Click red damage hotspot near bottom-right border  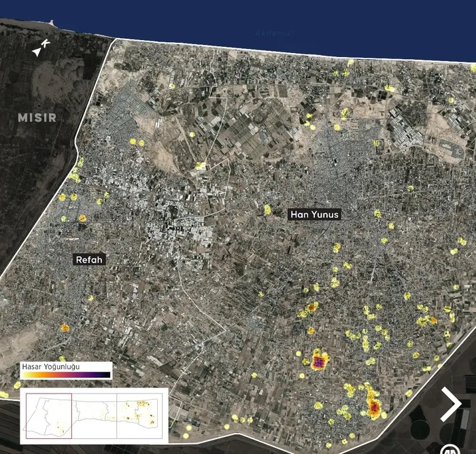click(373, 406)
